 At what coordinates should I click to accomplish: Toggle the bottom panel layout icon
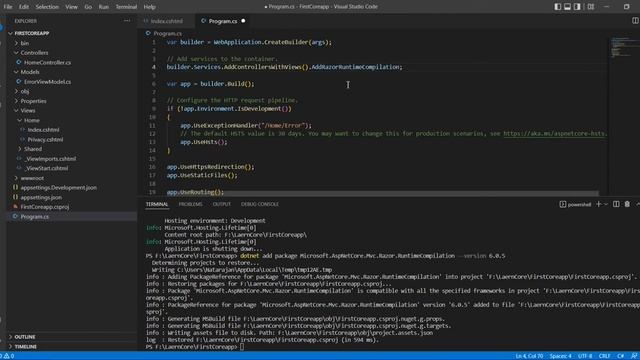tap(567, 7)
